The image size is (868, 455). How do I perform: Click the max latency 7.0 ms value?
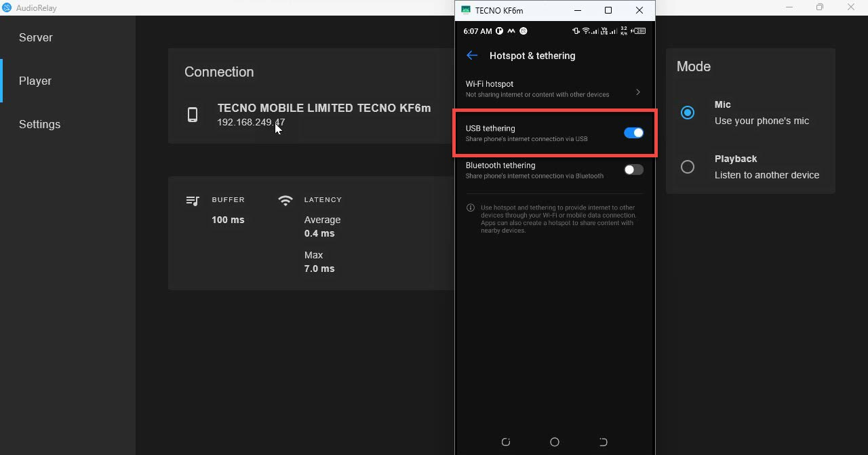319,269
